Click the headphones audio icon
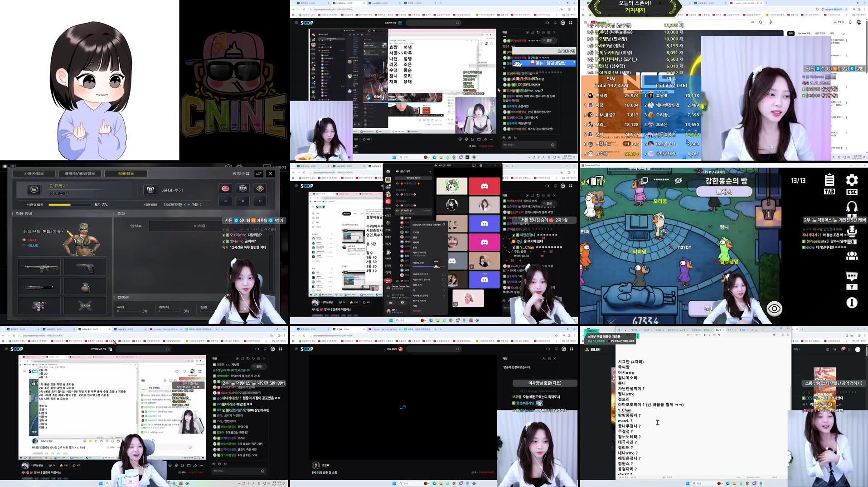 coord(853,206)
